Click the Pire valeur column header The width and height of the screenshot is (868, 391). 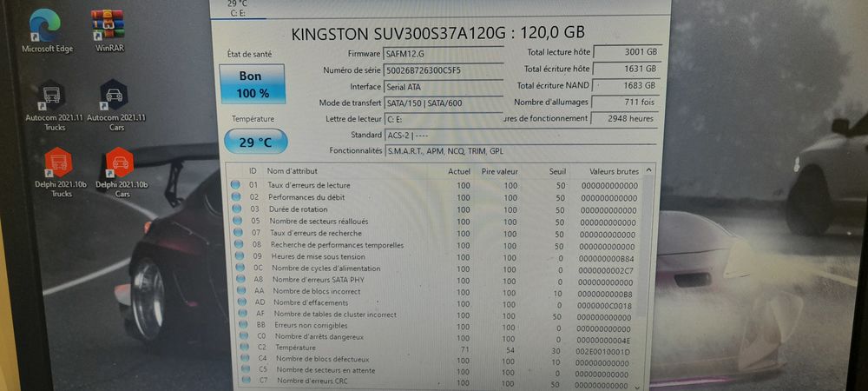click(x=500, y=172)
